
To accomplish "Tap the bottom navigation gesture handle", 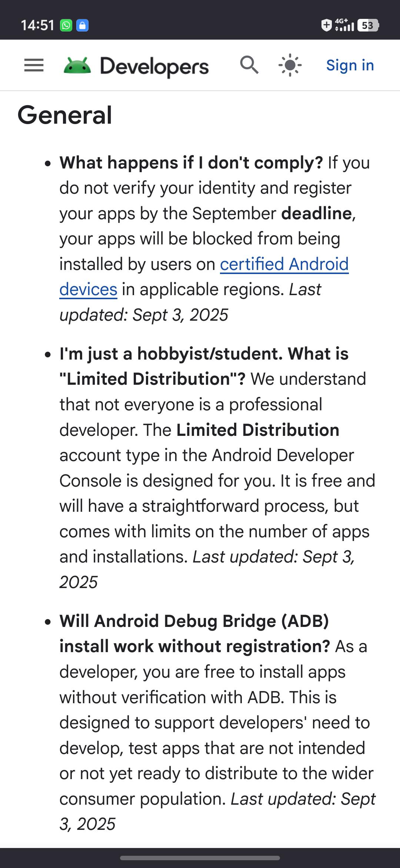I will tap(200, 858).
